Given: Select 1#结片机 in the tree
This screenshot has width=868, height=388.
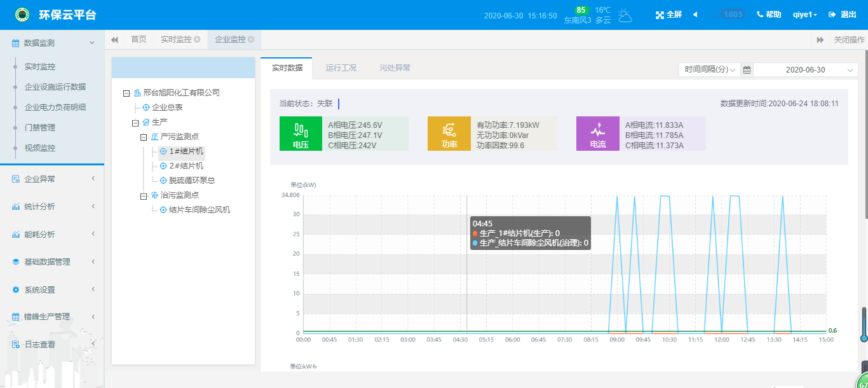Looking at the screenshot, I should tap(186, 151).
